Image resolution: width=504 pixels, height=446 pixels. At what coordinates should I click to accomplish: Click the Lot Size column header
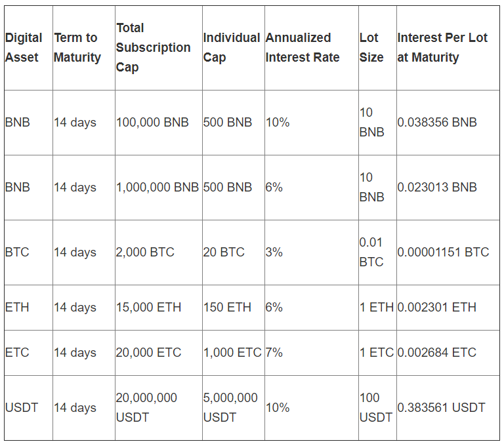click(x=371, y=48)
